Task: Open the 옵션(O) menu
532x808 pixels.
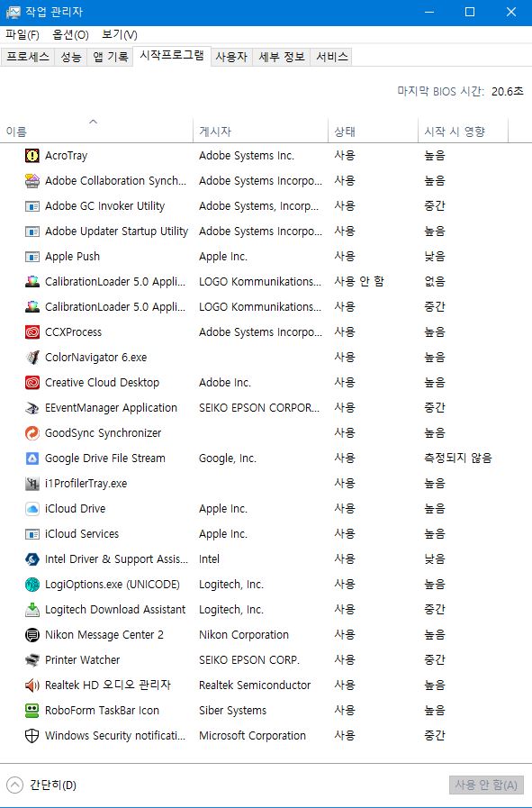Action: tap(70, 35)
